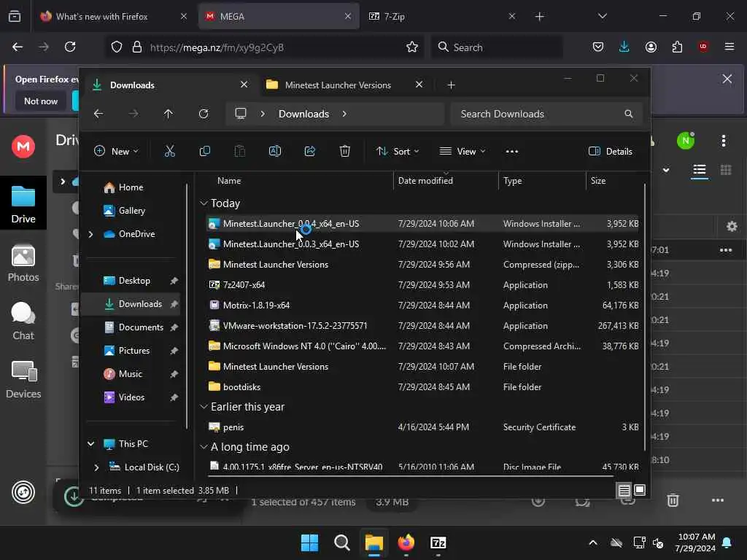
Task: Click the file list vertical scrollbar
Action: (645, 316)
